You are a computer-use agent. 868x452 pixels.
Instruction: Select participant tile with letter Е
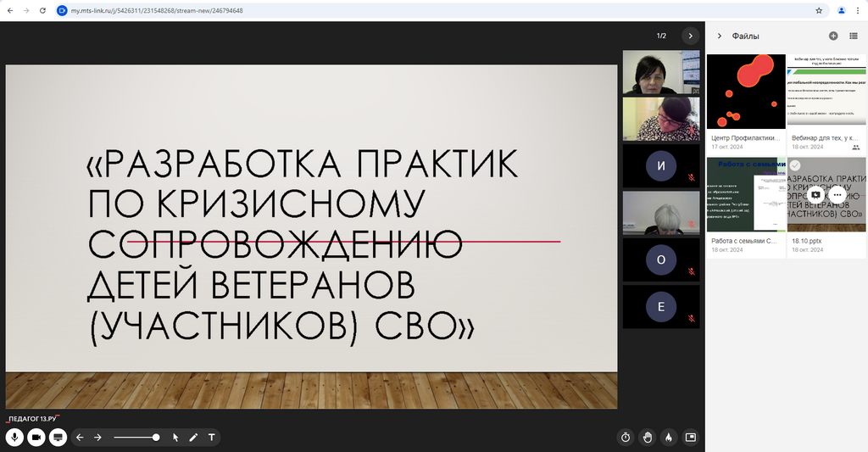(661, 307)
